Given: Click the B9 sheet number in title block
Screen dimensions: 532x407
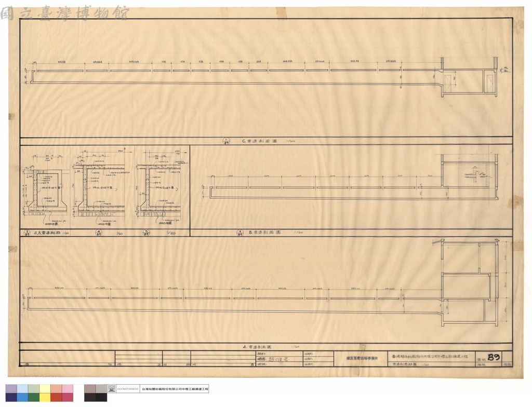Looking at the screenshot, I should click(x=494, y=357).
